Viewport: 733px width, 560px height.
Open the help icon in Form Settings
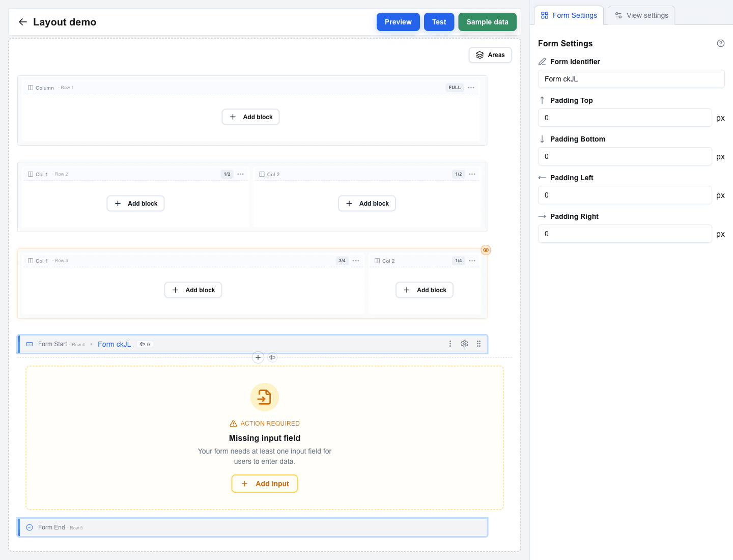click(x=720, y=43)
